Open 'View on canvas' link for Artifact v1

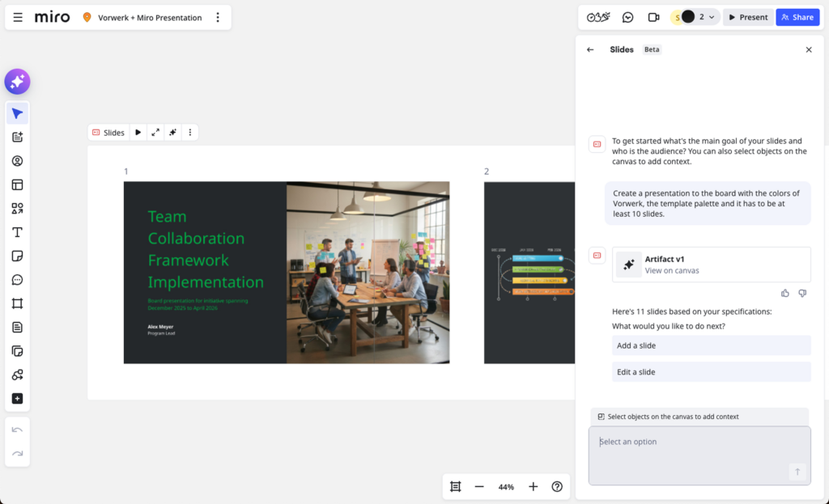tap(671, 270)
